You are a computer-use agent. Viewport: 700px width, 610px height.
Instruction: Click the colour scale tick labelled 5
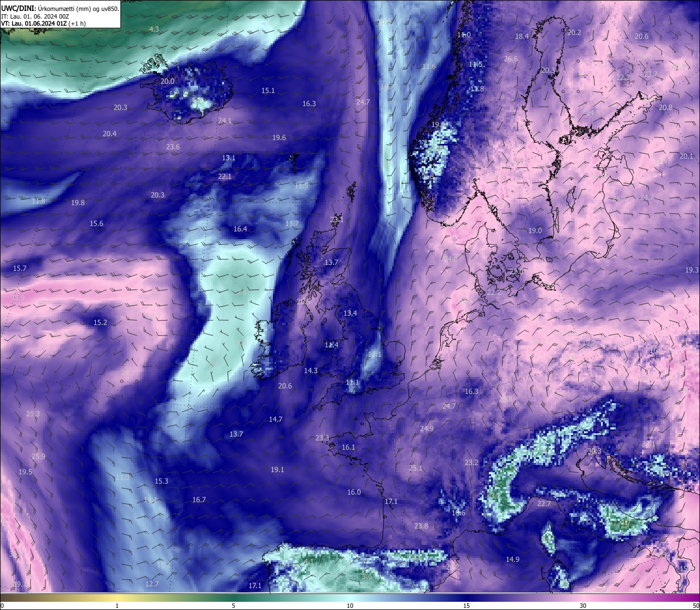point(234,606)
